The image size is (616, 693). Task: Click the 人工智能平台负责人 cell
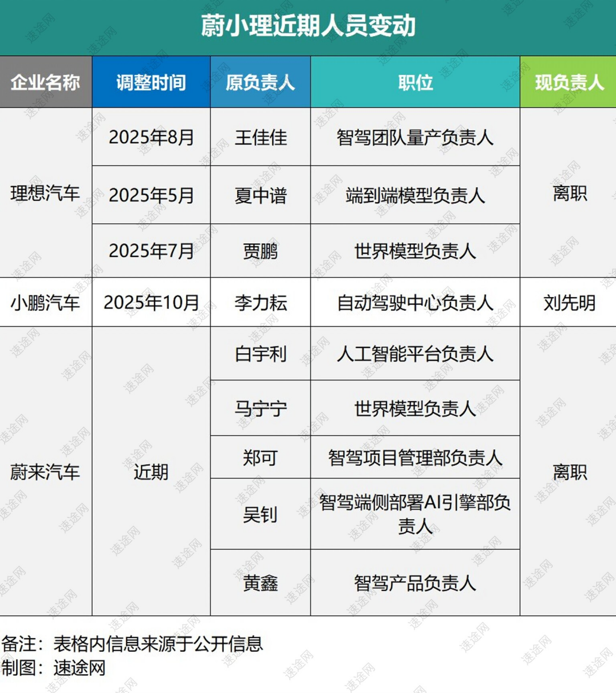pos(415,354)
